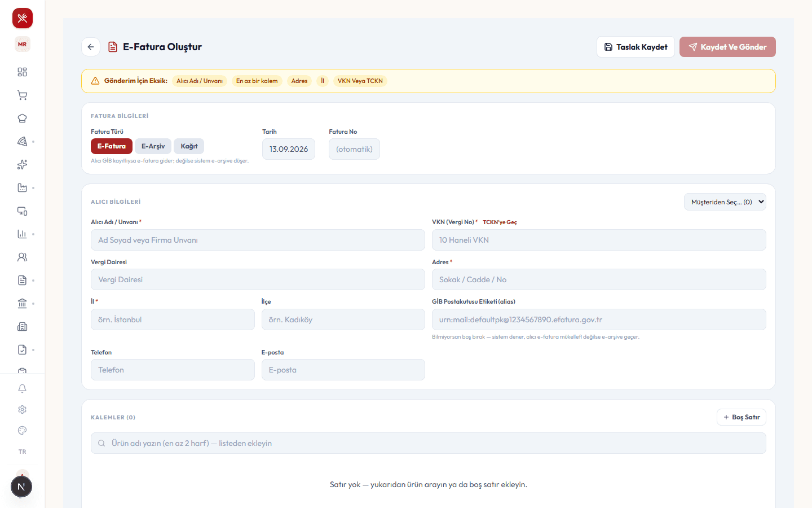Open the dashboard grid icon in sidebar
Screen dimensions: 812x508
(23, 72)
